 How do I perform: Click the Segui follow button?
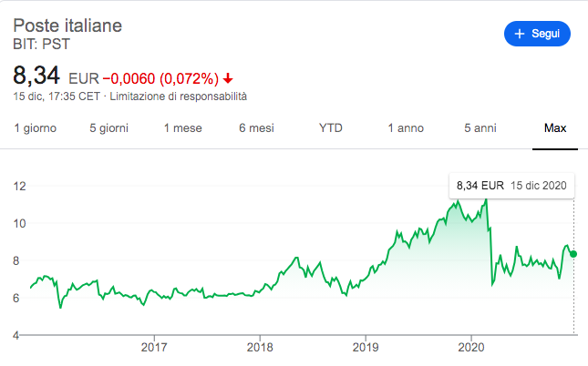pyautogui.click(x=537, y=34)
